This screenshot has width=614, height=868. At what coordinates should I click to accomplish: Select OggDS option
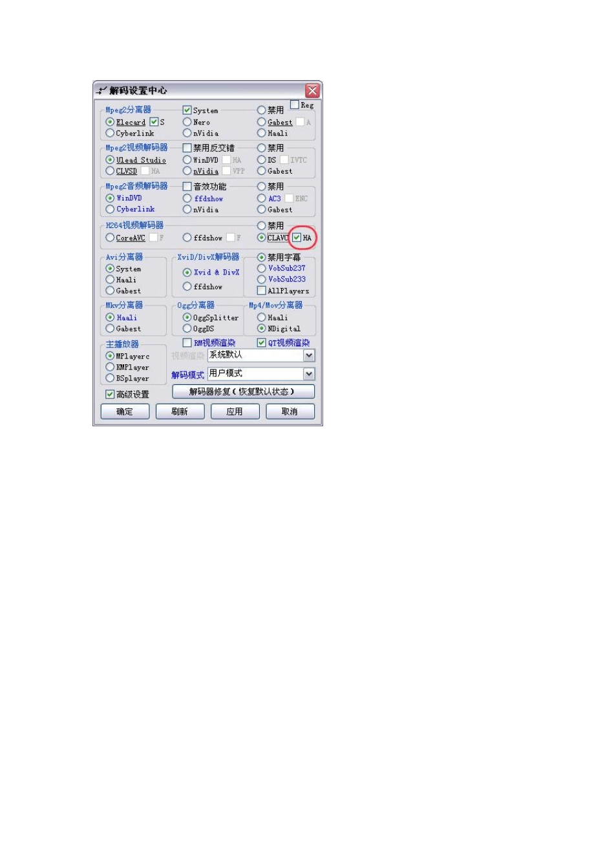187,329
